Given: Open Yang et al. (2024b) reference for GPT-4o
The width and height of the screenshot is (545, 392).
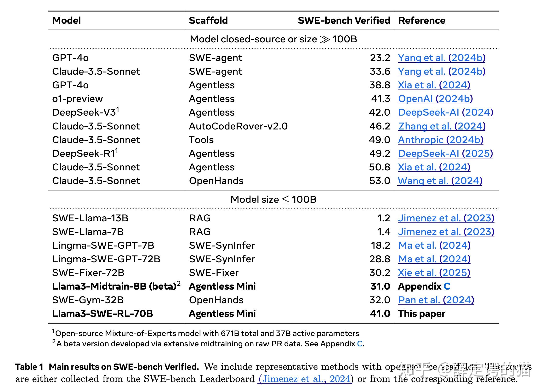Looking at the screenshot, I should coord(441,58).
